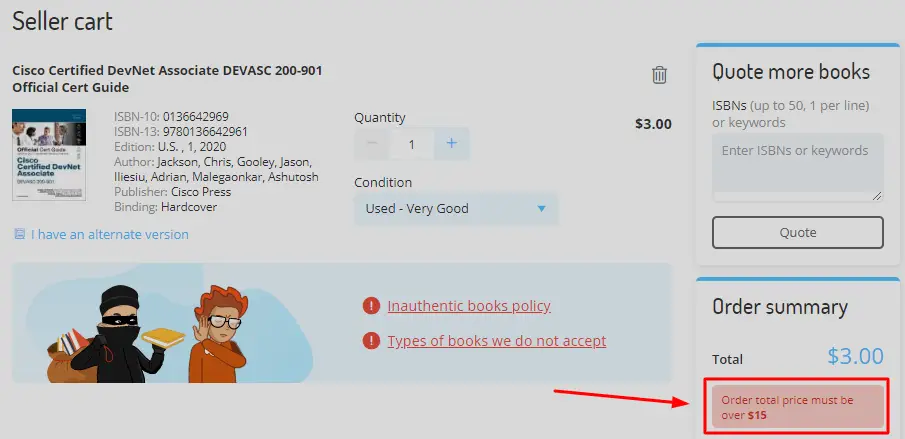Viewport: 905px width, 439px height.
Task: Click the resize handle of the ISBN text area
Action: point(877,196)
